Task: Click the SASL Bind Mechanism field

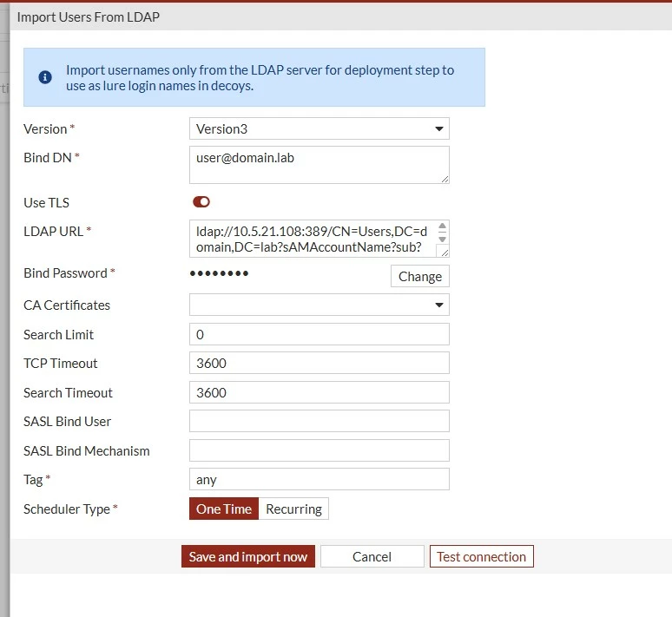Action: pyautogui.click(x=320, y=450)
